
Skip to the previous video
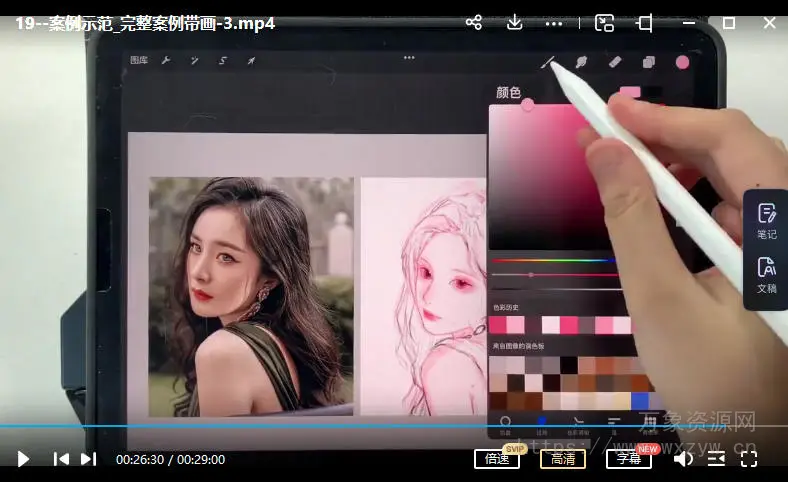(x=61, y=459)
